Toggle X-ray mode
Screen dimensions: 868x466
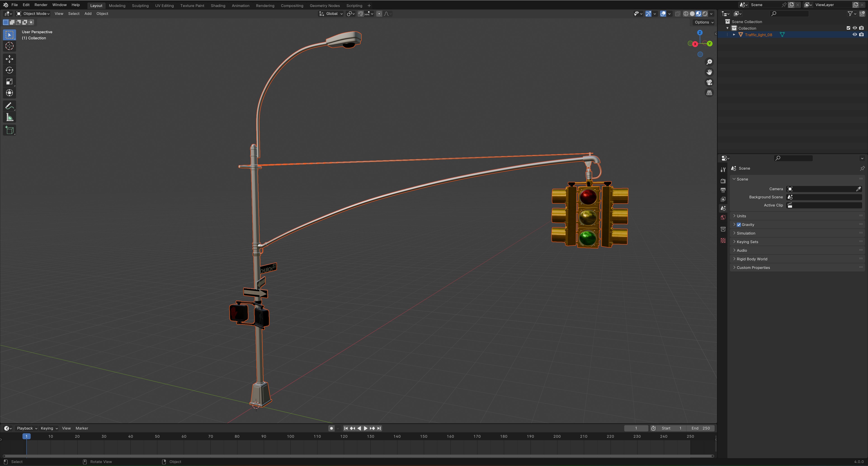(678, 14)
